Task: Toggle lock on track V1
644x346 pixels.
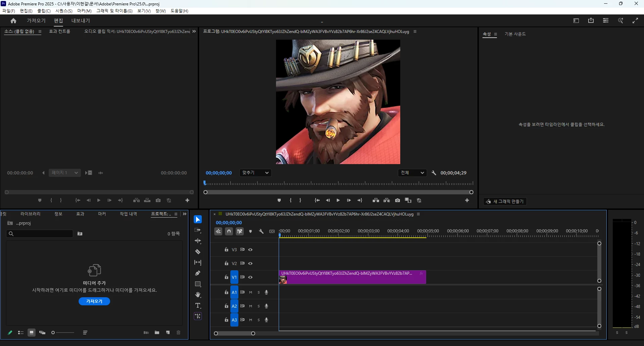Action: [226, 277]
